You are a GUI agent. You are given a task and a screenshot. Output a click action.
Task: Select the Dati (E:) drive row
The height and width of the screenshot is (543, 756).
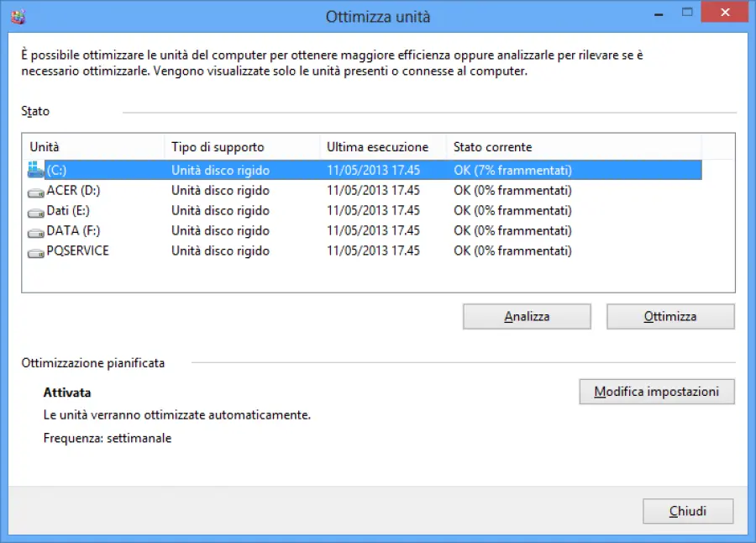click(252, 210)
